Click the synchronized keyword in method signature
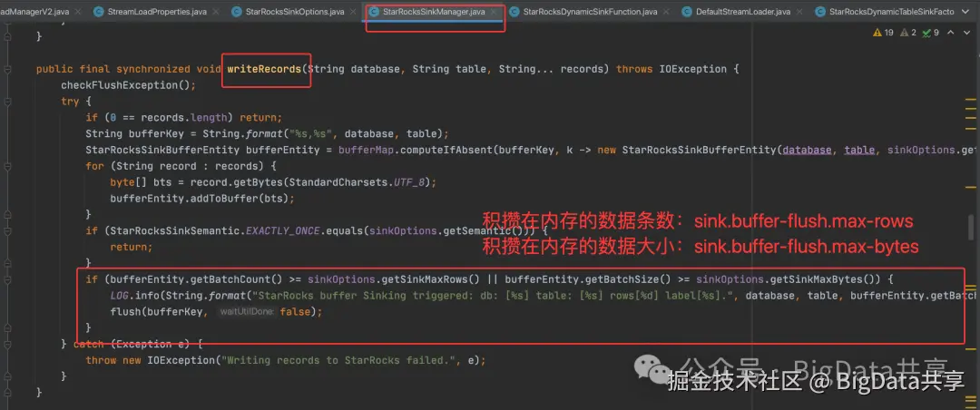This screenshot has height=410, width=980. click(152, 69)
